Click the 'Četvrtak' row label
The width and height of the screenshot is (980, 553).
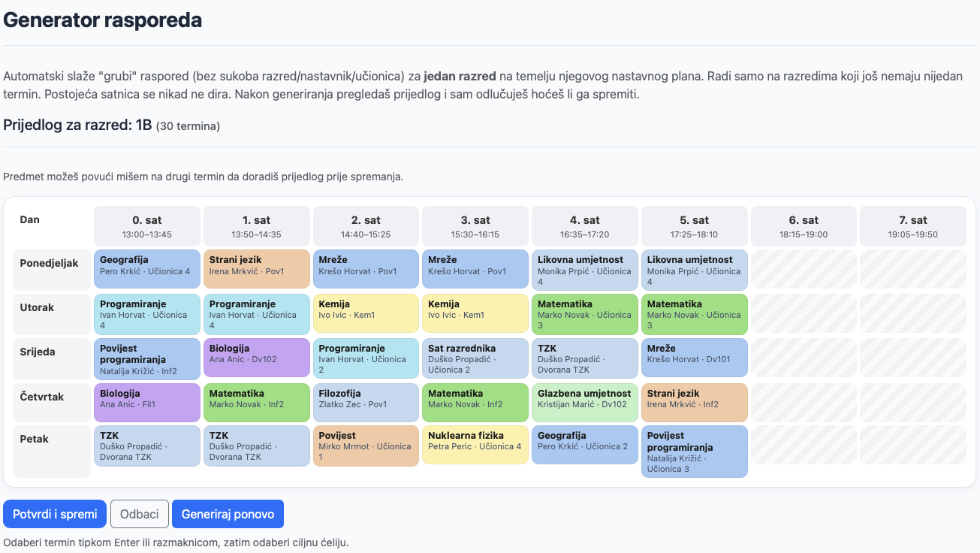coord(52,403)
